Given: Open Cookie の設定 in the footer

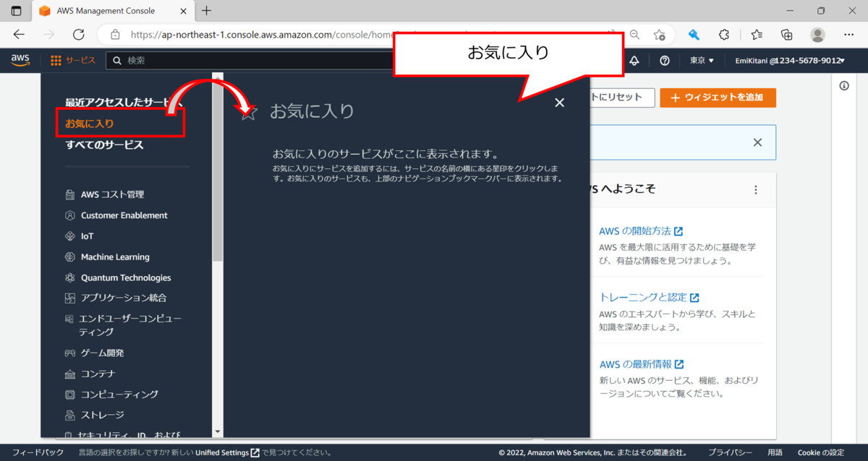Looking at the screenshot, I should point(820,452).
